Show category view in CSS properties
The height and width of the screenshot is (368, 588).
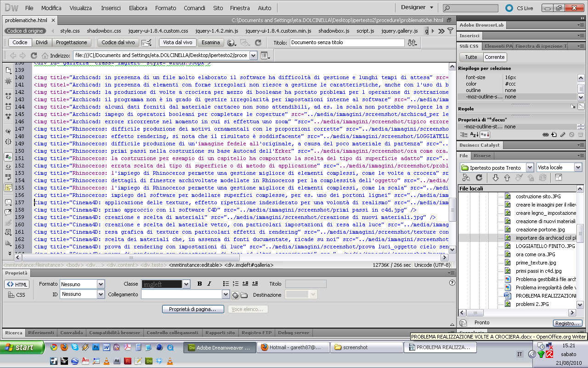point(464,134)
